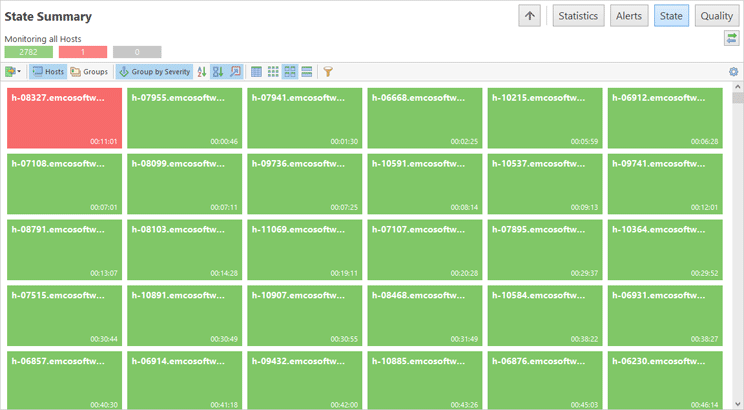Image resolution: width=744 pixels, height=410 pixels.
Task: Click the green 2782 hosts status counter
Action: [x=28, y=52]
